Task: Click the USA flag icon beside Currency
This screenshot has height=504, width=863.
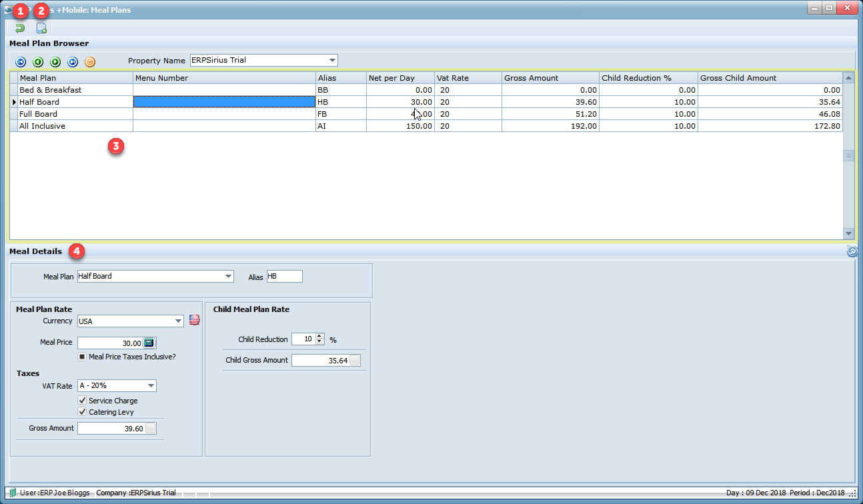Action: point(195,321)
